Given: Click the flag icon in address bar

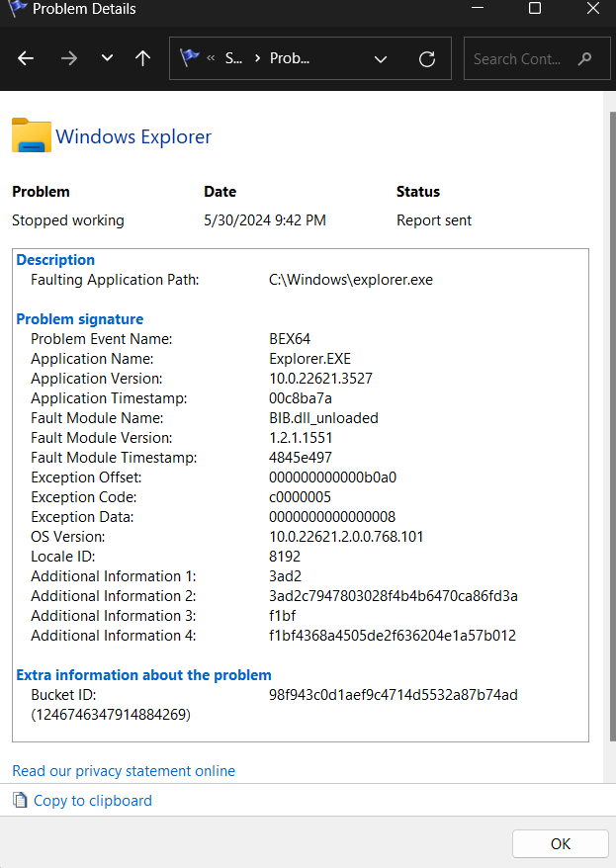Looking at the screenshot, I should point(189,57).
